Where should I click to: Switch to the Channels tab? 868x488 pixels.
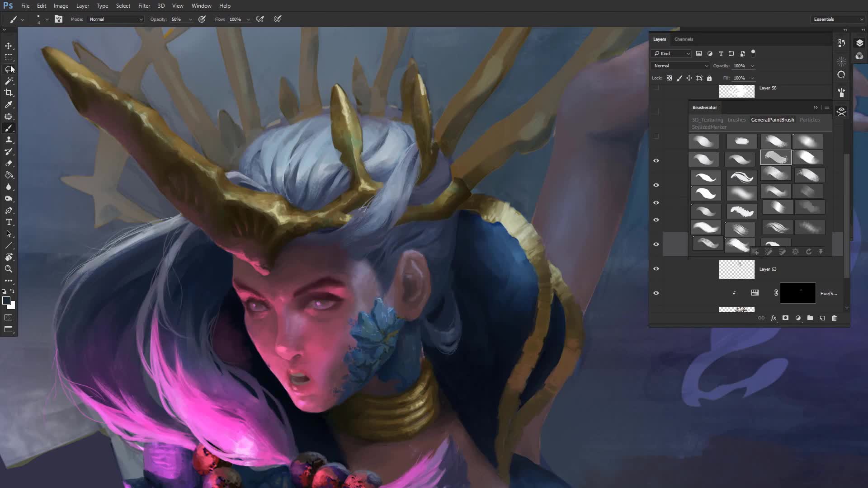point(684,39)
